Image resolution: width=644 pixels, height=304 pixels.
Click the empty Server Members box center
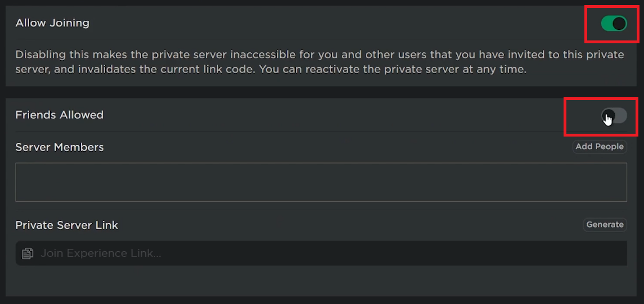point(321,182)
